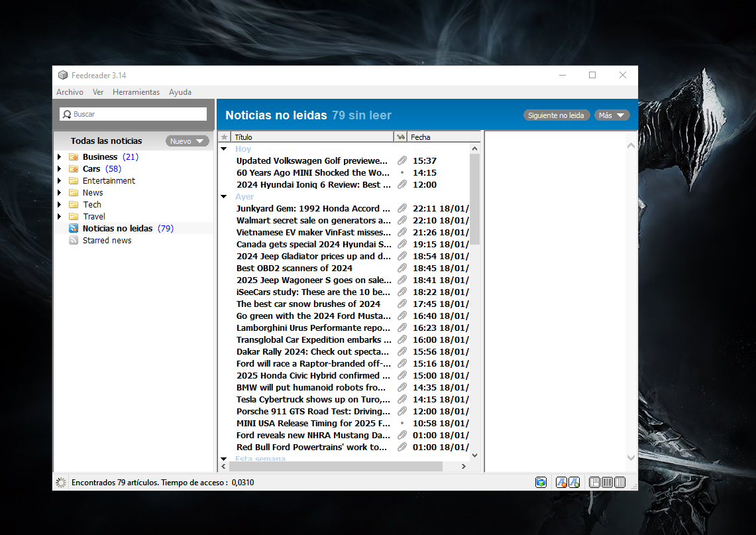Viewport: 756px width, 535px height.
Task: Increase font size with the A-plus icon
Action: point(574,483)
